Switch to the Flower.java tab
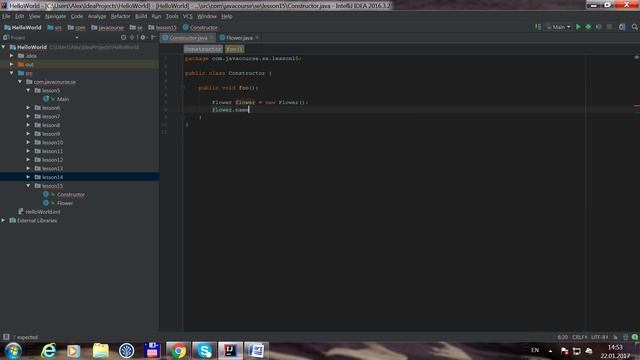The height and width of the screenshot is (360, 640). click(x=239, y=38)
